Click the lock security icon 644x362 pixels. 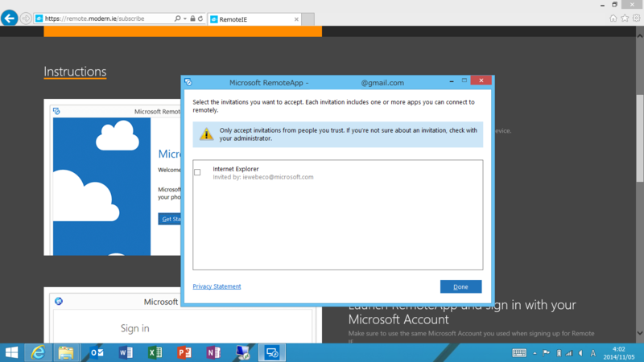click(192, 19)
